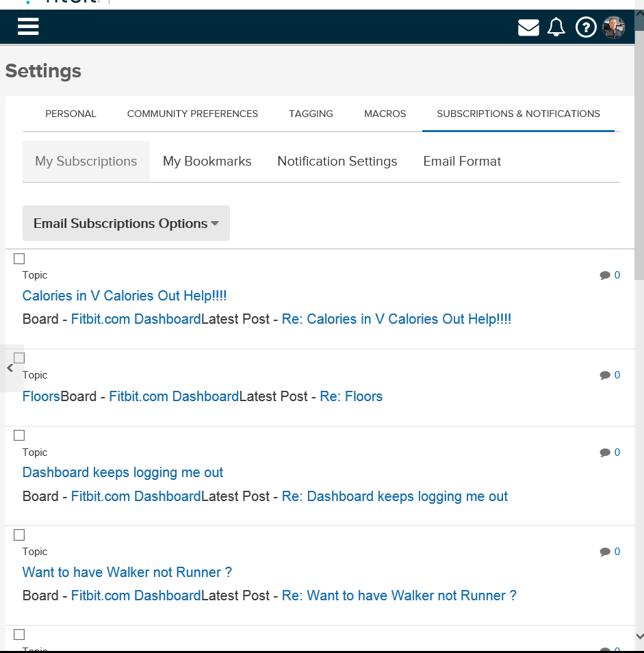This screenshot has height=653, width=644.
Task: Select the Floors topic checkbox
Action: tap(19, 358)
